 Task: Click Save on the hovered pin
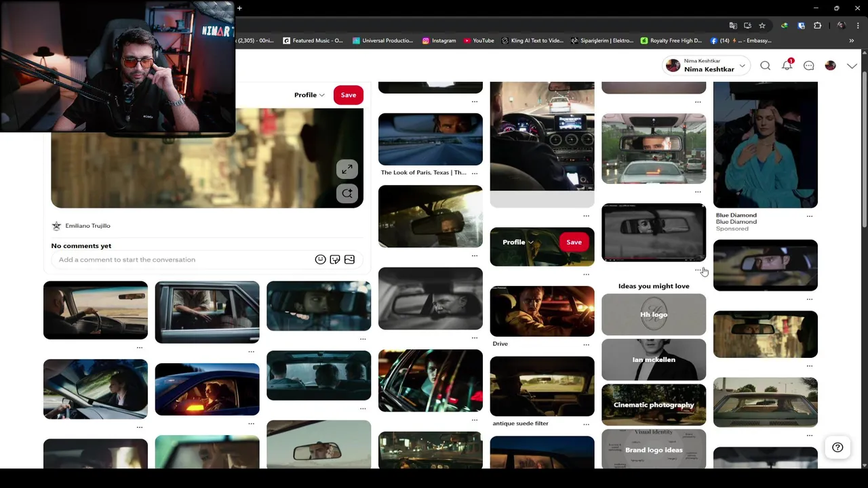pyautogui.click(x=574, y=242)
